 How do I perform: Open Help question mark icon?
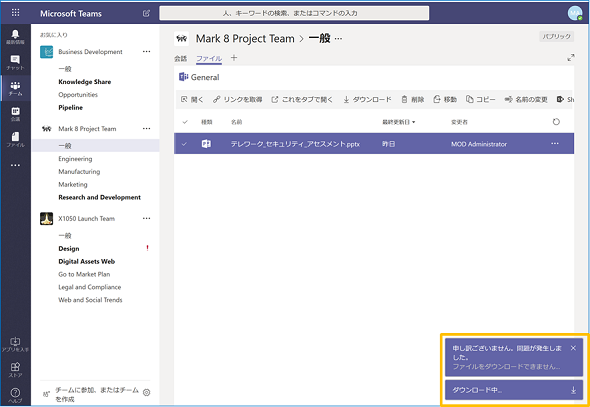15,395
